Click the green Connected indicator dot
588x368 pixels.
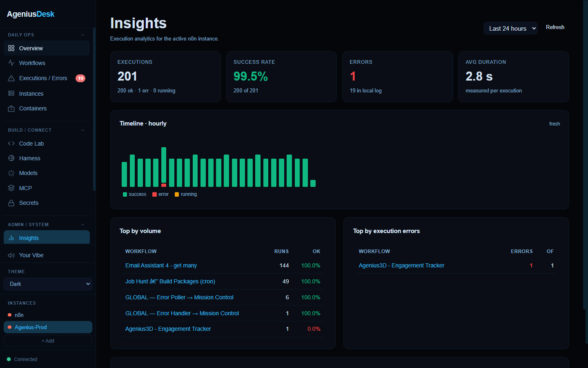coord(9,359)
